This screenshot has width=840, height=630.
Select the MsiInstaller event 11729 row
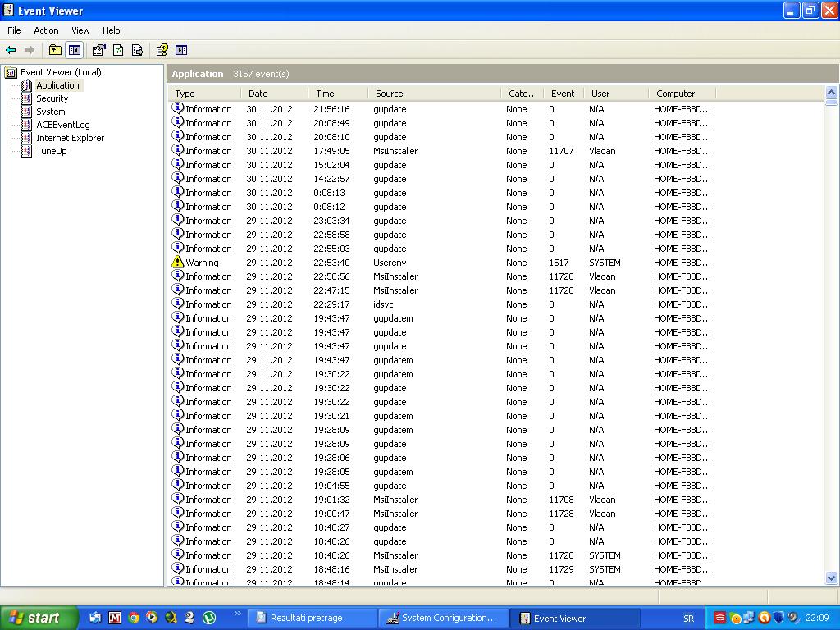[442, 569]
